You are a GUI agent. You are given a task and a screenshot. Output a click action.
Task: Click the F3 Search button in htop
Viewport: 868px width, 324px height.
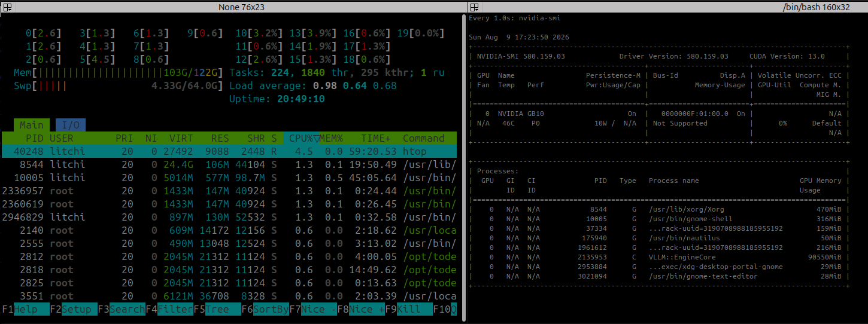coord(121,309)
